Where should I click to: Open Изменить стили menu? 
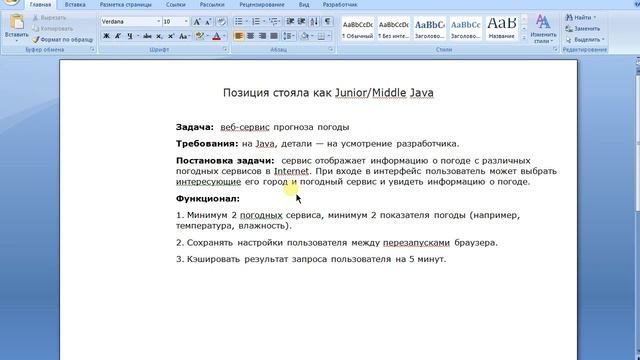click(x=543, y=29)
